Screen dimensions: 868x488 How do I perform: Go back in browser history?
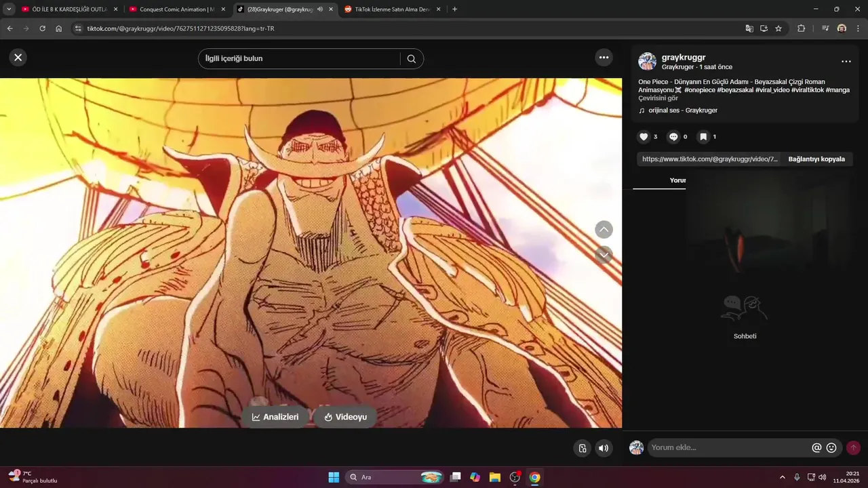click(x=9, y=28)
